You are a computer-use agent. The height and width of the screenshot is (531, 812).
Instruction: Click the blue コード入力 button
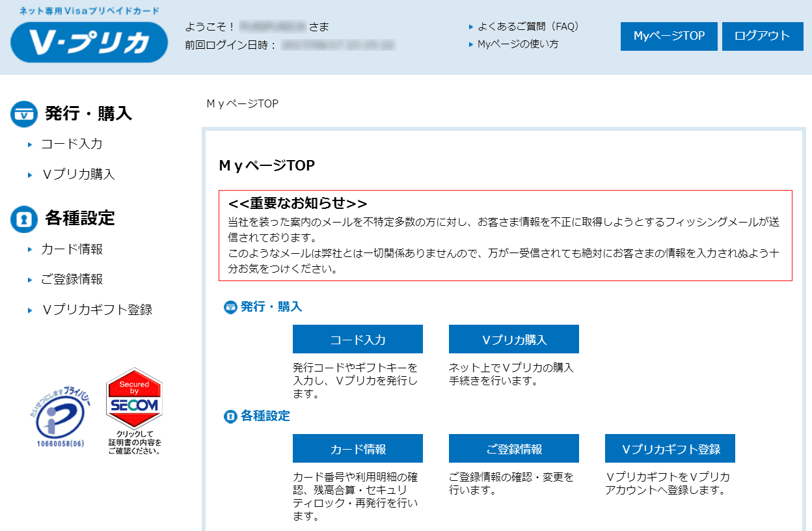click(358, 339)
